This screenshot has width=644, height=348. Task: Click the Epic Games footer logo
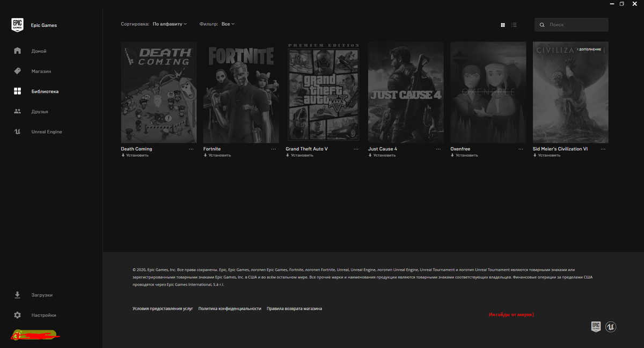click(596, 327)
